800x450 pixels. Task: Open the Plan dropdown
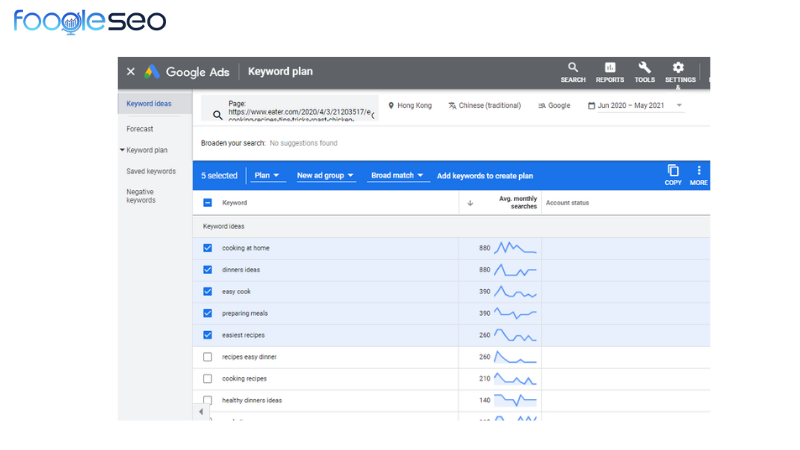point(267,176)
